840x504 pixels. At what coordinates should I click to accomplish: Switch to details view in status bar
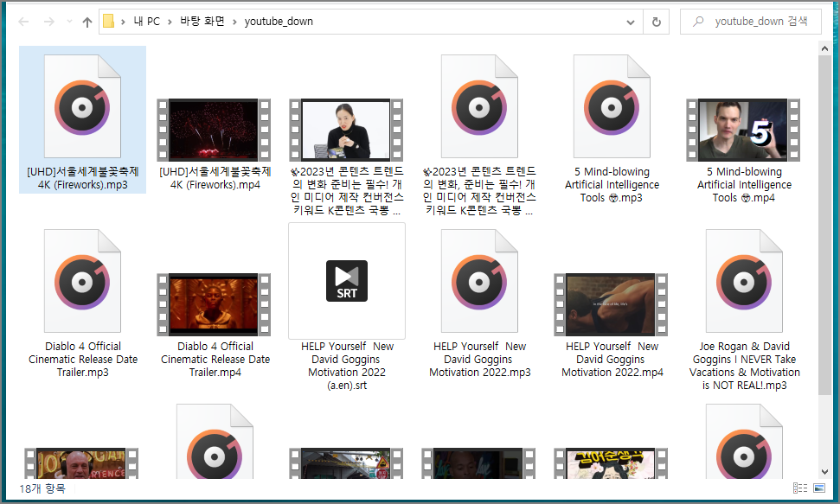(x=800, y=488)
